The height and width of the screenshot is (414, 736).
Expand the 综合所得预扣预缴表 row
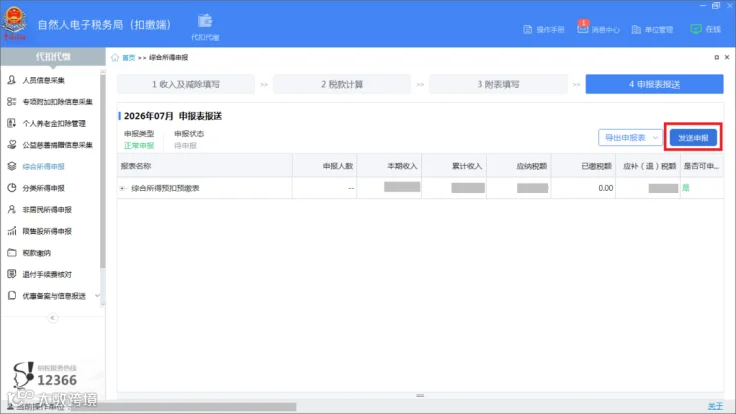click(x=123, y=188)
